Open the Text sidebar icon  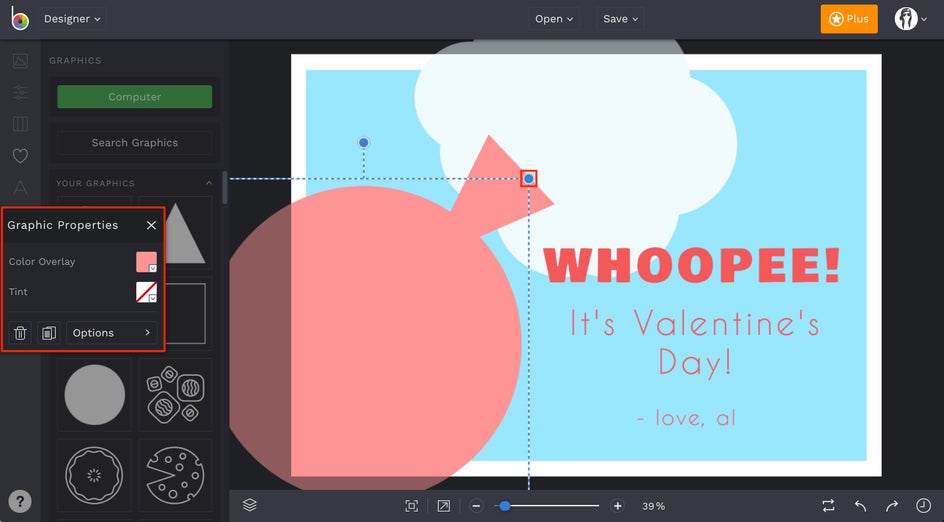coord(20,188)
